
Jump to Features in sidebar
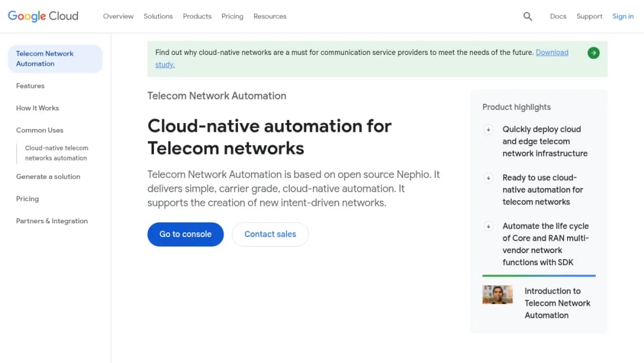(30, 86)
